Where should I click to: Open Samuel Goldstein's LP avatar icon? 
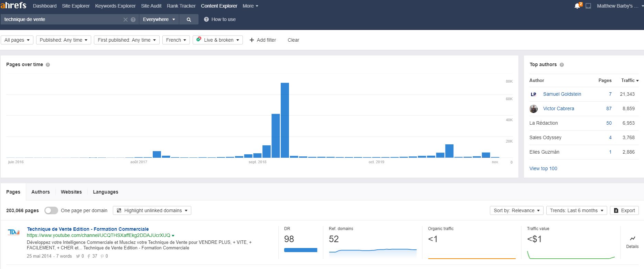[534, 94]
